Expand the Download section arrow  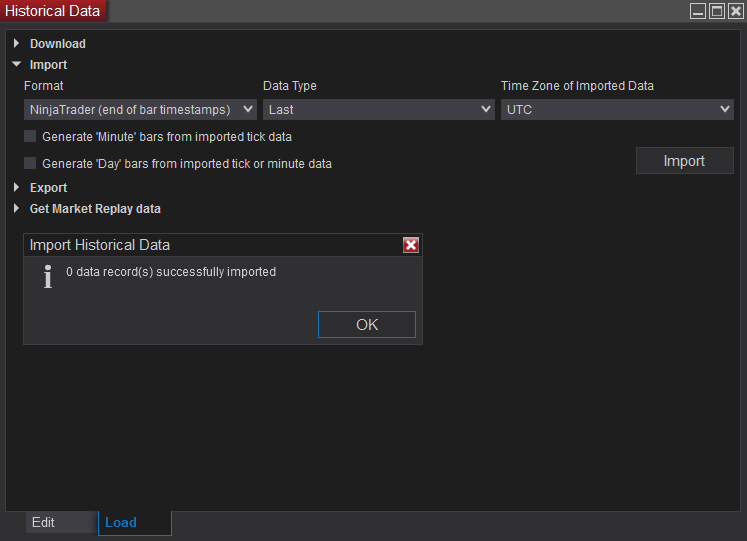pos(16,44)
